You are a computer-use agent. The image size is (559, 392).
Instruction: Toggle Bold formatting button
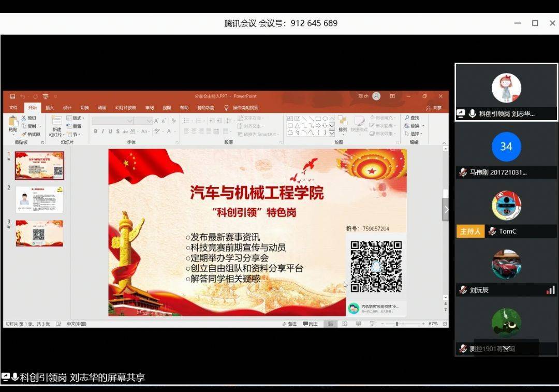pos(95,132)
